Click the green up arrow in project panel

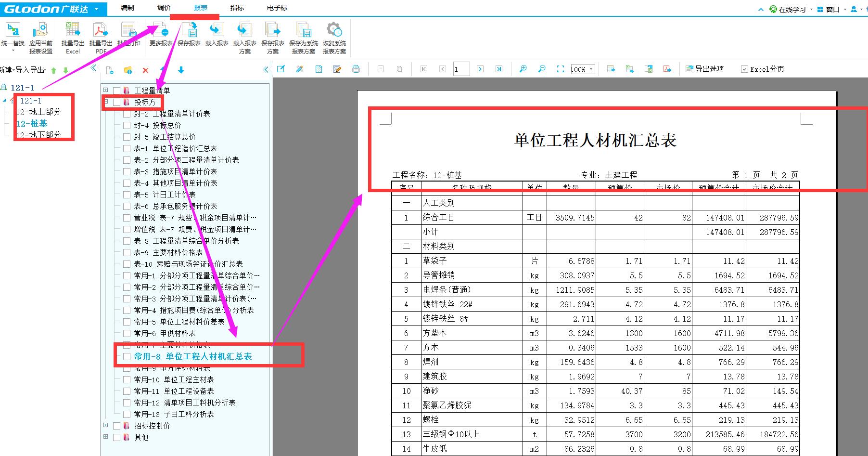point(53,70)
